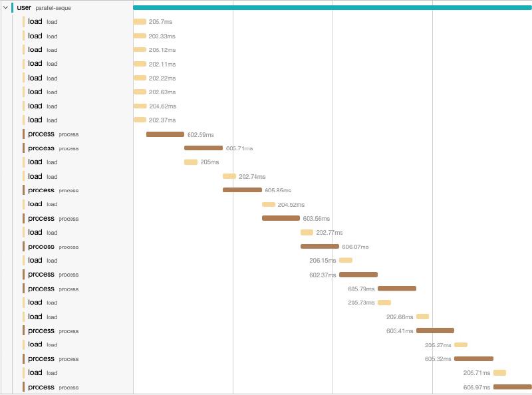Select the process bar labeled 606.07ms

(319, 246)
